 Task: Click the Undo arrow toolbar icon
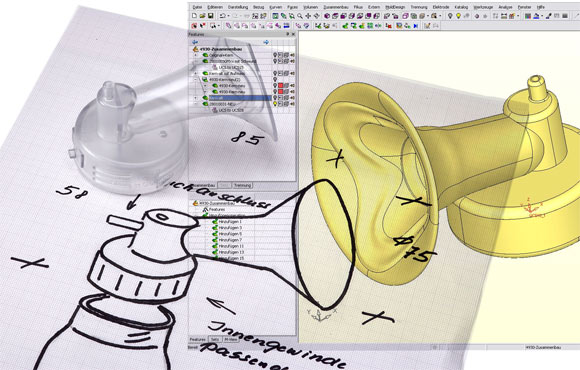pyautogui.click(x=222, y=16)
